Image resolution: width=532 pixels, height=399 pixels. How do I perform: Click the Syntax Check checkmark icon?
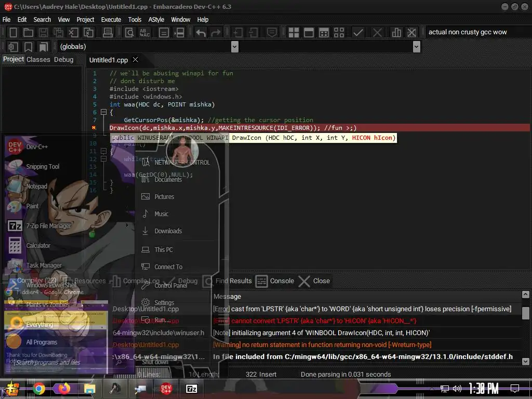[x=358, y=33]
